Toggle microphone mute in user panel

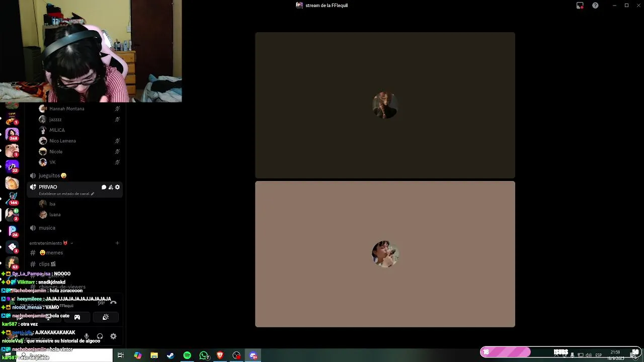click(x=87, y=336)
